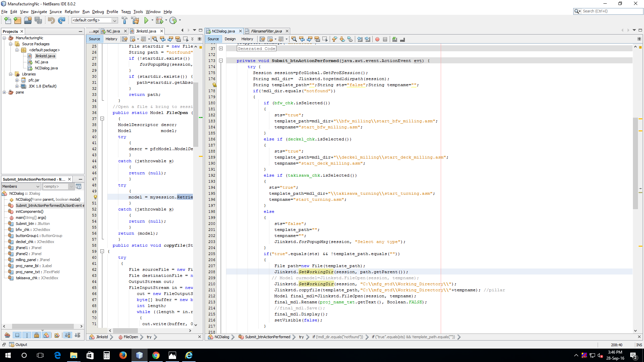
Task: Run the project with green play icon
Action: pos(146,20)
